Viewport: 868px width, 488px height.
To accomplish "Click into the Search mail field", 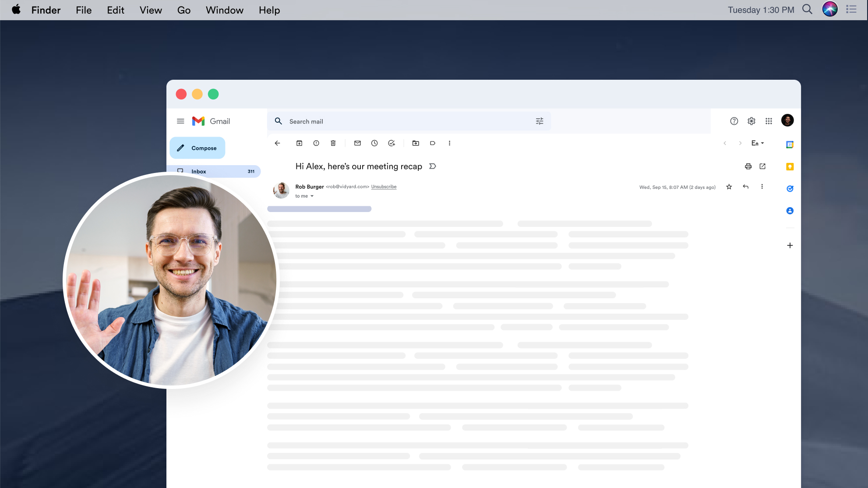I will click(409, 121).
